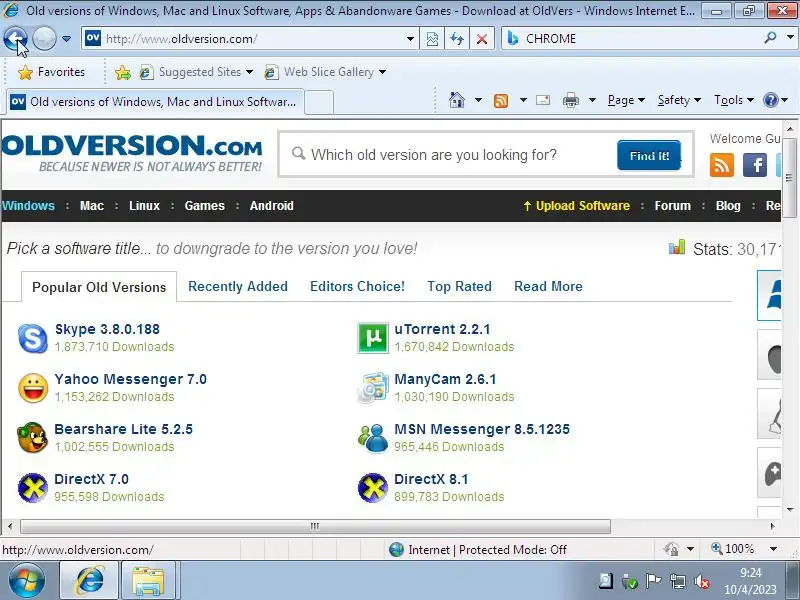
Task: Open the recent pages dropdown arrow
Action: (66, 39)
